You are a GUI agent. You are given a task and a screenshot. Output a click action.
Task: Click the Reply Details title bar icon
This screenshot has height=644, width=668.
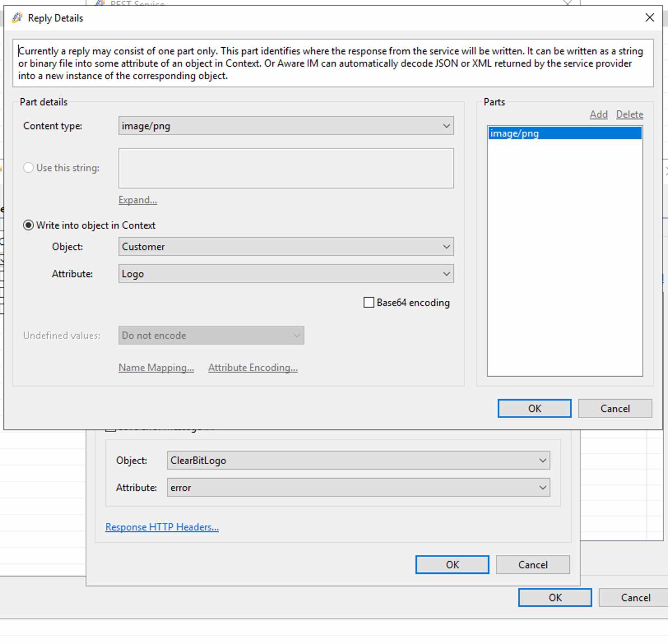17,18
